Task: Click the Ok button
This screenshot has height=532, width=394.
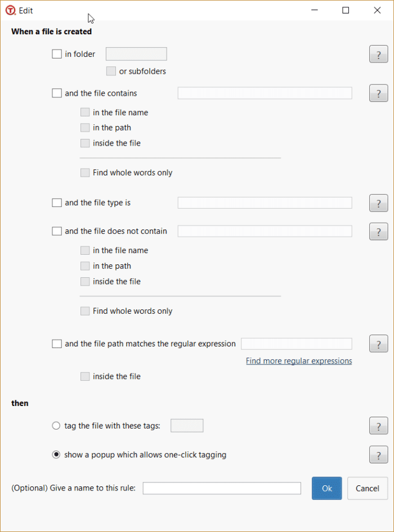Action: [x=326, y=488]
